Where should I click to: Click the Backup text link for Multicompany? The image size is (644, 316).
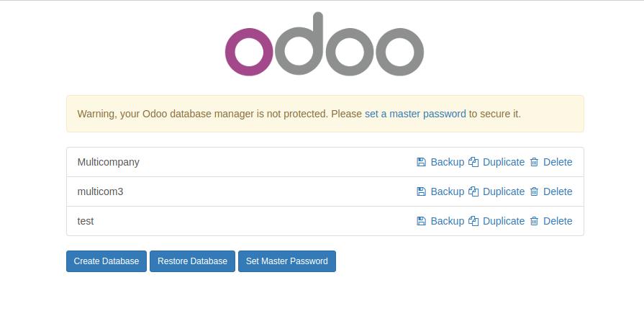click(x=447, y=162)
